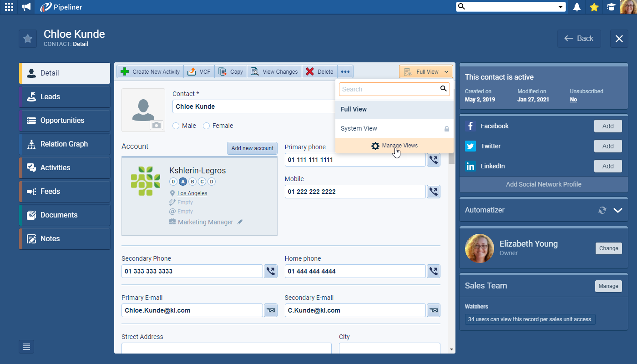Screen dimensions: 637x364
Task: Click the megaphone announcements icon
Action: 26,7
